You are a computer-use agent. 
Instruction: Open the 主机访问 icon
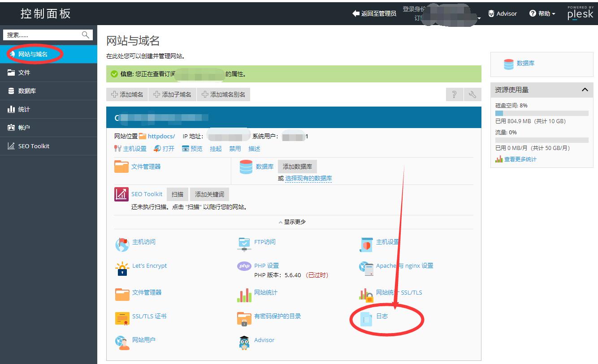coord(122,244)
